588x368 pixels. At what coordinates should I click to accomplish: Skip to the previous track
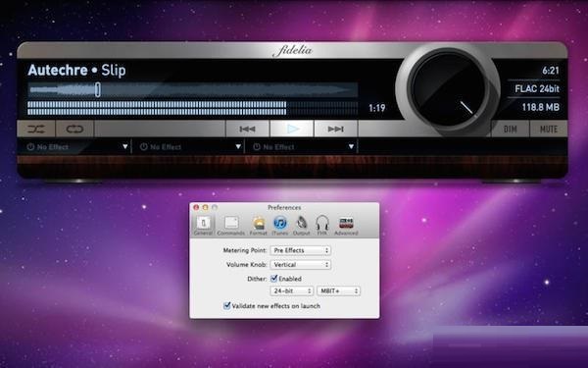pos(247,130)
